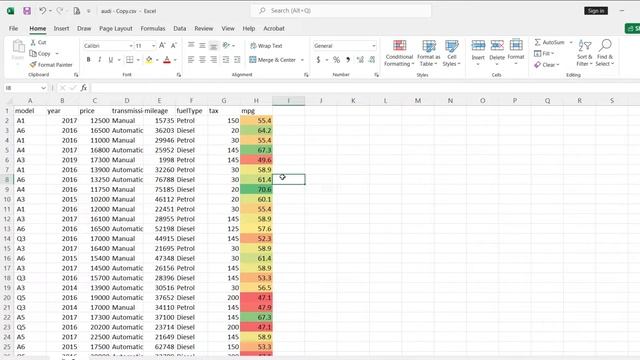The image size is (640, 360).
Task: Switch to the Formulas tab
Action: click(153, 29)
